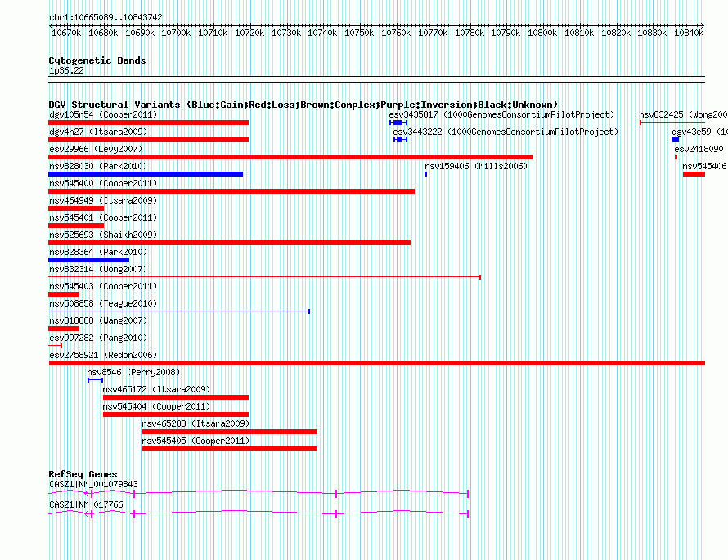This screenshot has height=560, width=728.
Task: Click the nsv832425 variant label
Action: click(683, 114)
